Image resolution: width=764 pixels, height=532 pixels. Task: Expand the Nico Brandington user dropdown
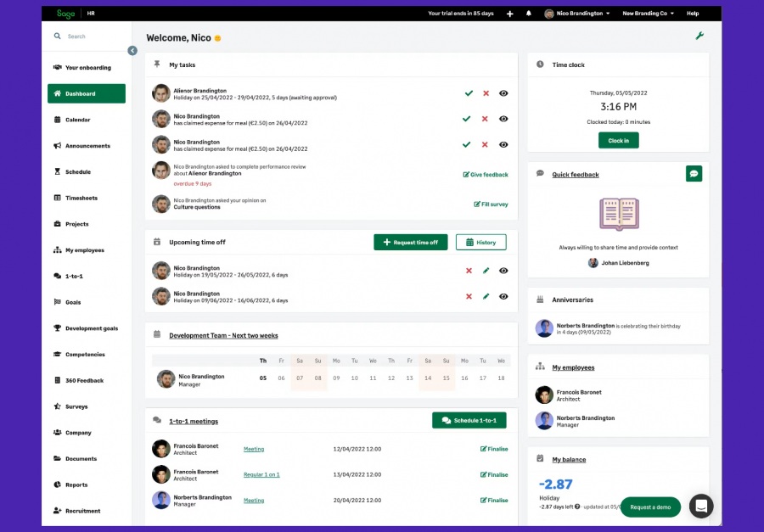pos(577,14)
